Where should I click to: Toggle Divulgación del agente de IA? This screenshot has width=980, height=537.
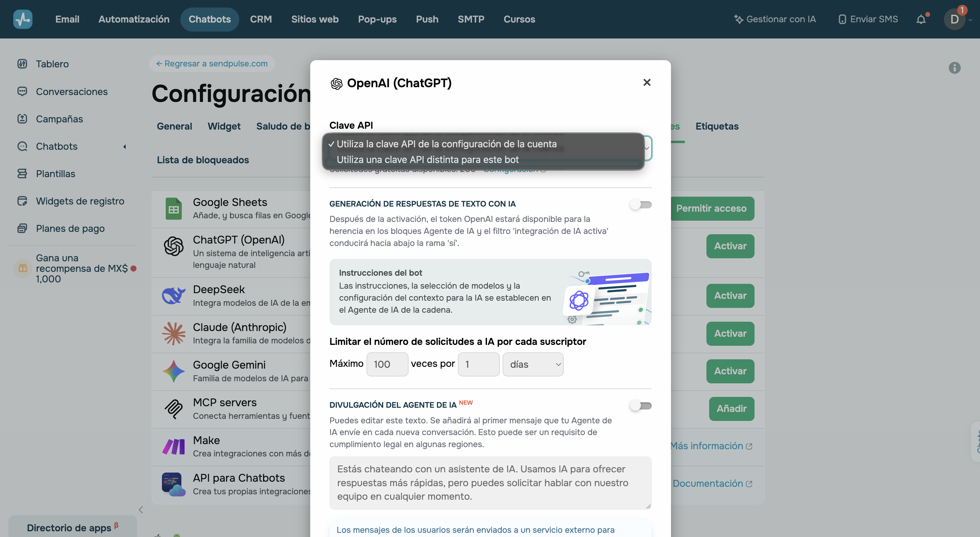click(641, 406)
